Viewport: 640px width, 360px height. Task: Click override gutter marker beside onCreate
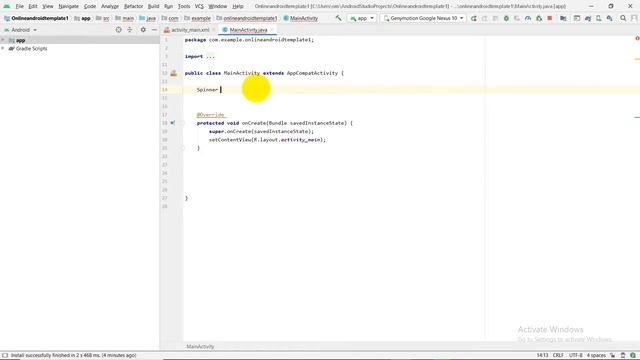pyautogui.click(x=173, y=123)
